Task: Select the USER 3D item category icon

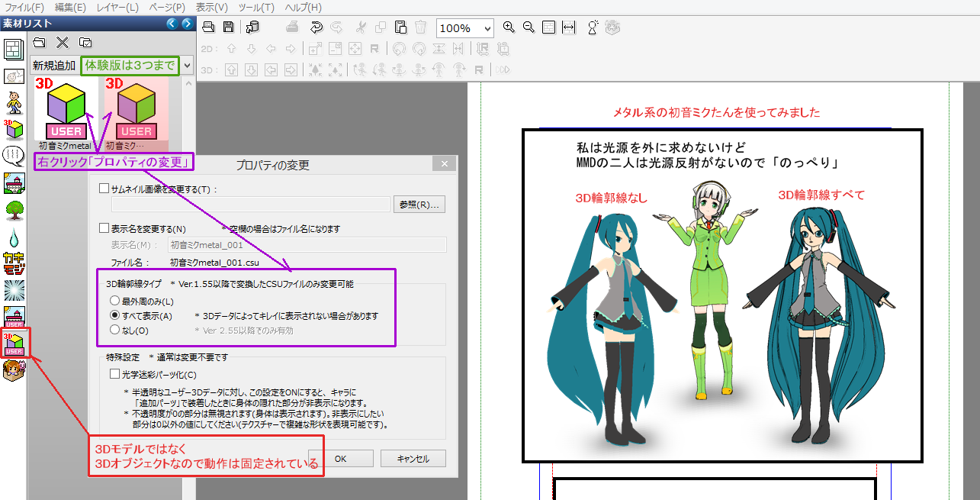Action: pos(14,344)
